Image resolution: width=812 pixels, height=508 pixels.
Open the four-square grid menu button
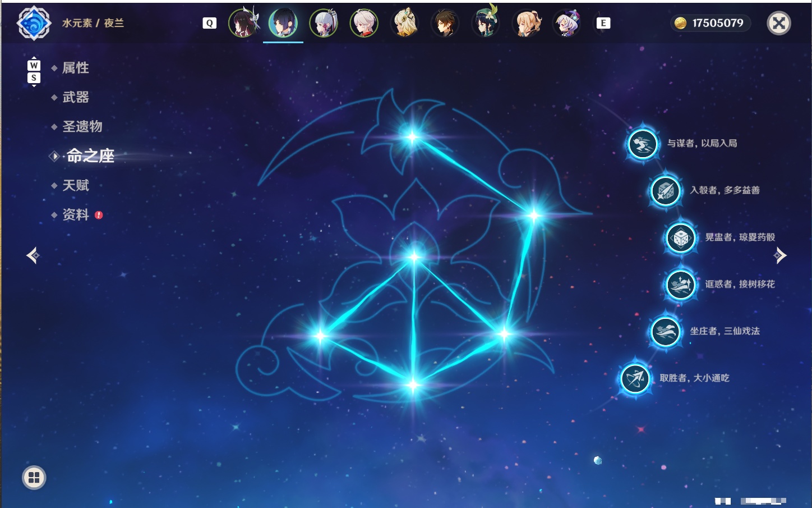[x=34, y=478]
